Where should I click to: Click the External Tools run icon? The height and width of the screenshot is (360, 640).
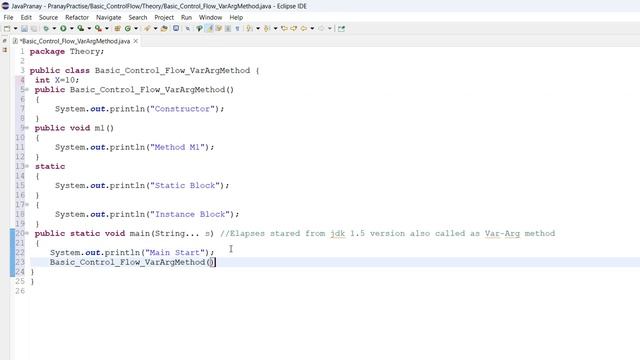[x=98, y=29]
